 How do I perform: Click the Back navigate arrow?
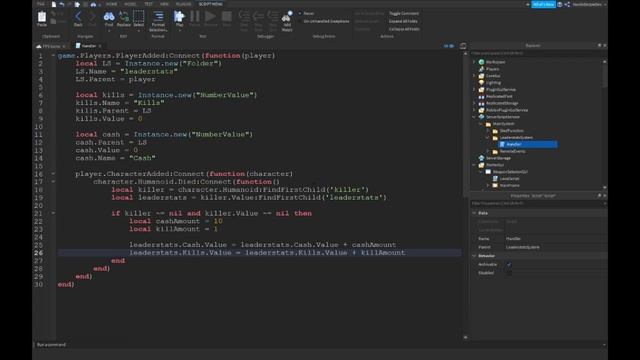coord(78,16)
